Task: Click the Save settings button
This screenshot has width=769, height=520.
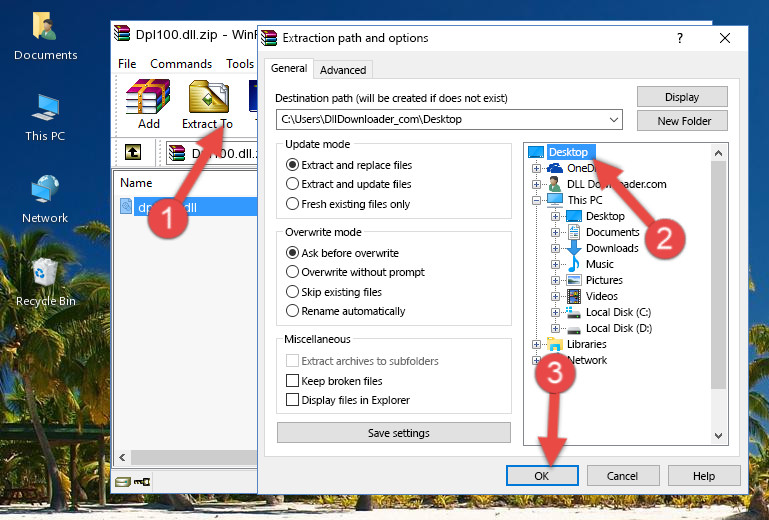Action: click(x=394, y=433)
